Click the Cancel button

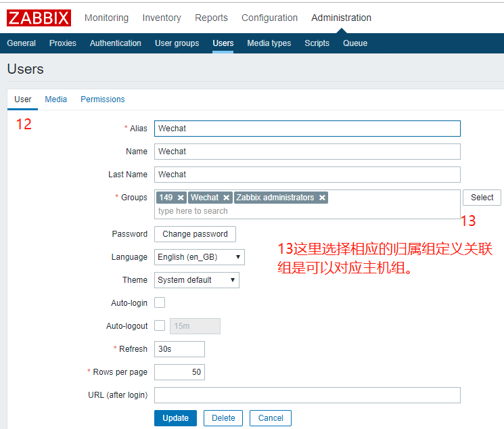pyautogui.click(x=271, y=418)
